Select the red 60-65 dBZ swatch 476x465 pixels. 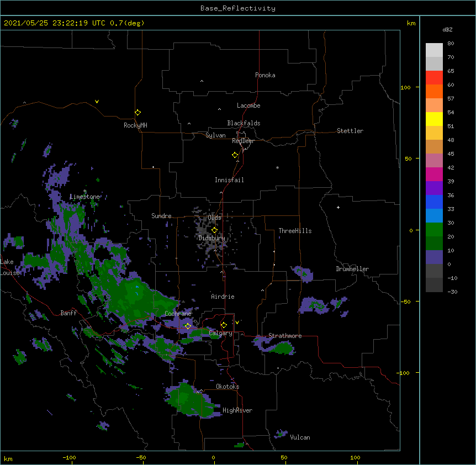click(434, 78)
